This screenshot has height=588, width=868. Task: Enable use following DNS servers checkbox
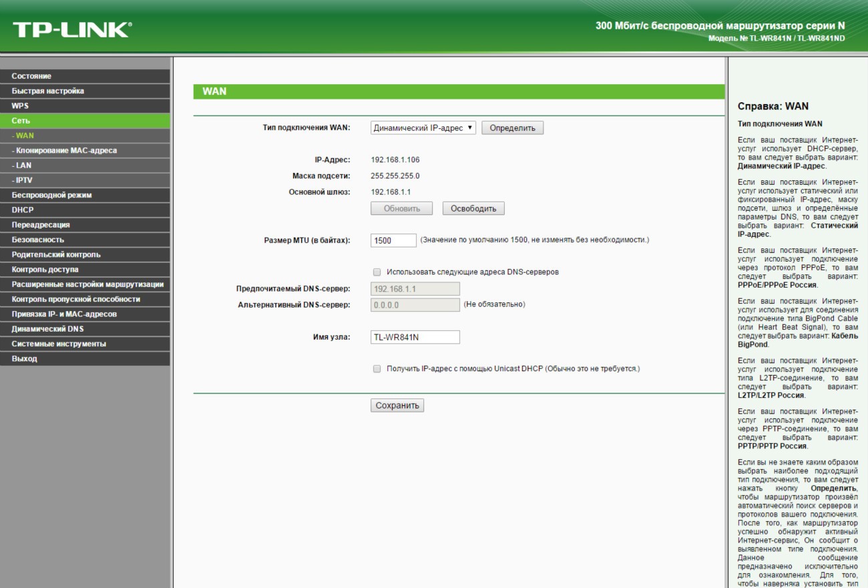pos(377,272)
